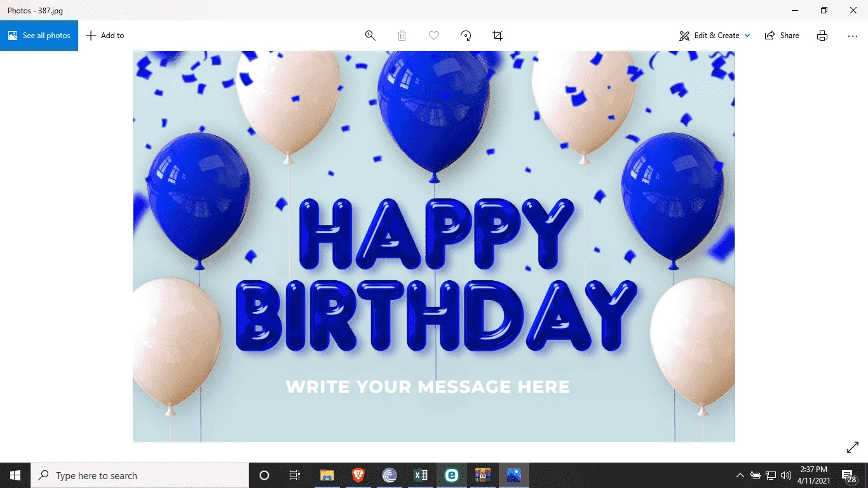Open clock showing 2:37 PM
Viewport: 868px width, 488px height.
pos(814,475)
